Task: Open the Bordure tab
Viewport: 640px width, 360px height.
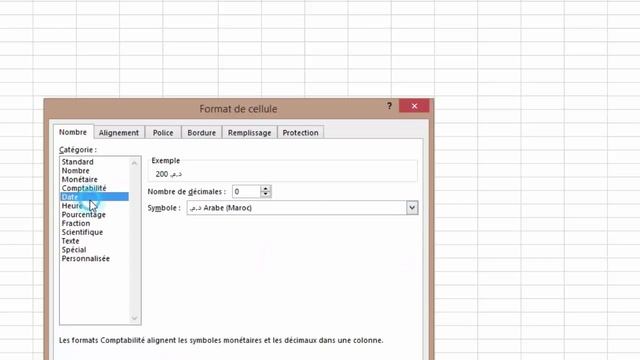Action: 202,133
